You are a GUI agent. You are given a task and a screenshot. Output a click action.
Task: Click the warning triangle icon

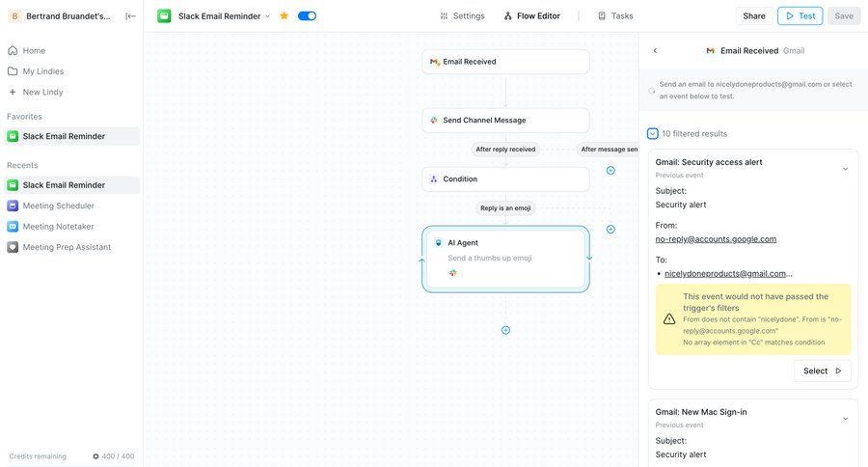click(x=669, y=319)
